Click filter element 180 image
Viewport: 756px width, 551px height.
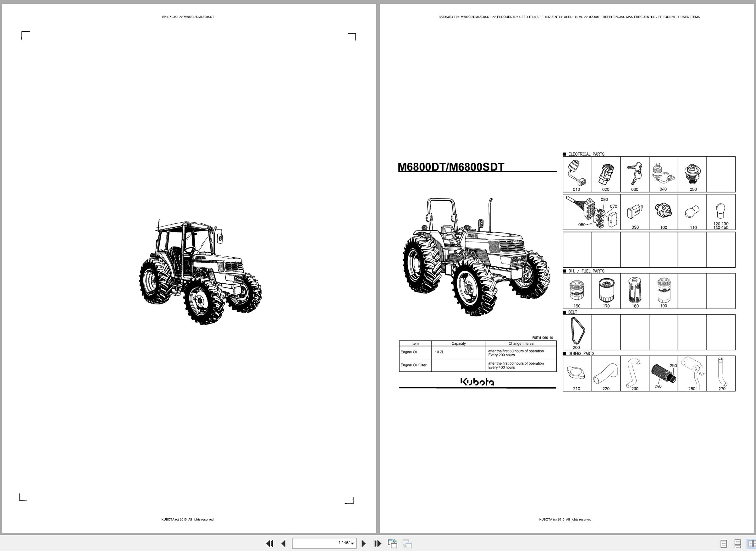(635, 290)
